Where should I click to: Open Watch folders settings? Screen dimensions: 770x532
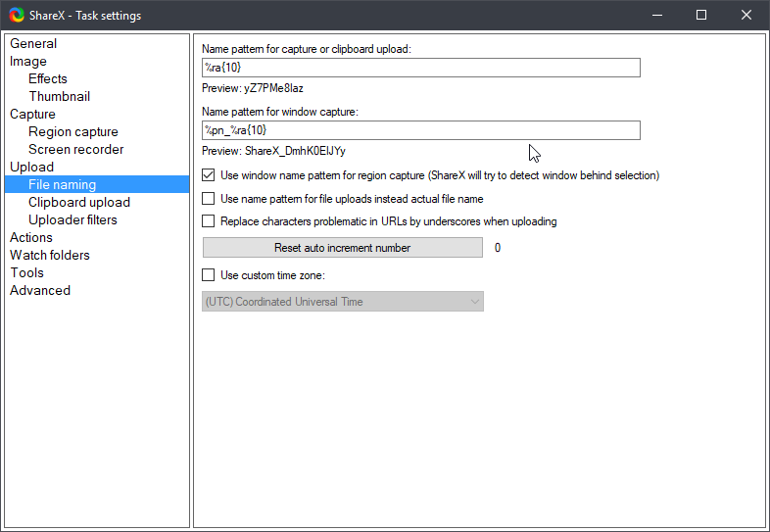pyautogui.click(x=50, y=256)
